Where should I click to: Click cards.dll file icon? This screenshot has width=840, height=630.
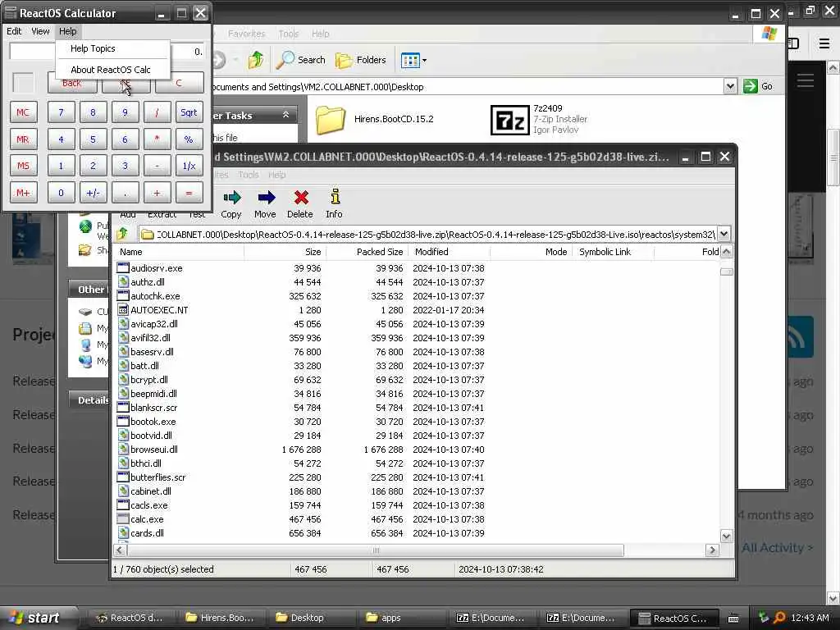123,533
